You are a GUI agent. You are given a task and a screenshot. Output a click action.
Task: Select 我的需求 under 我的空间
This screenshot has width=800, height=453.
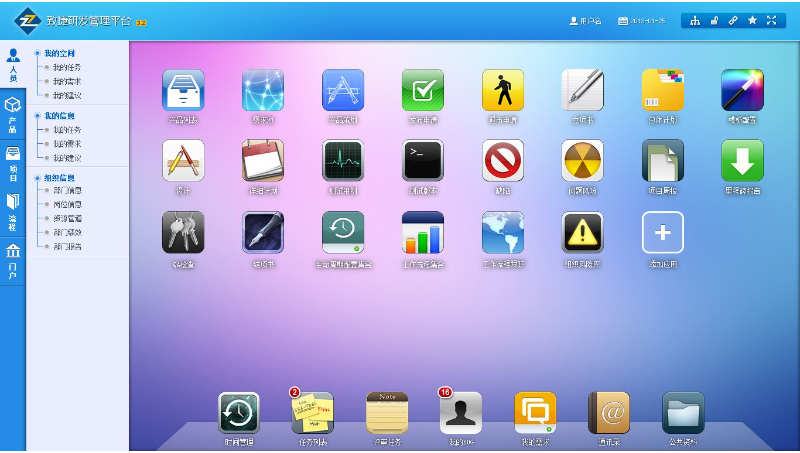pos(67,81)
